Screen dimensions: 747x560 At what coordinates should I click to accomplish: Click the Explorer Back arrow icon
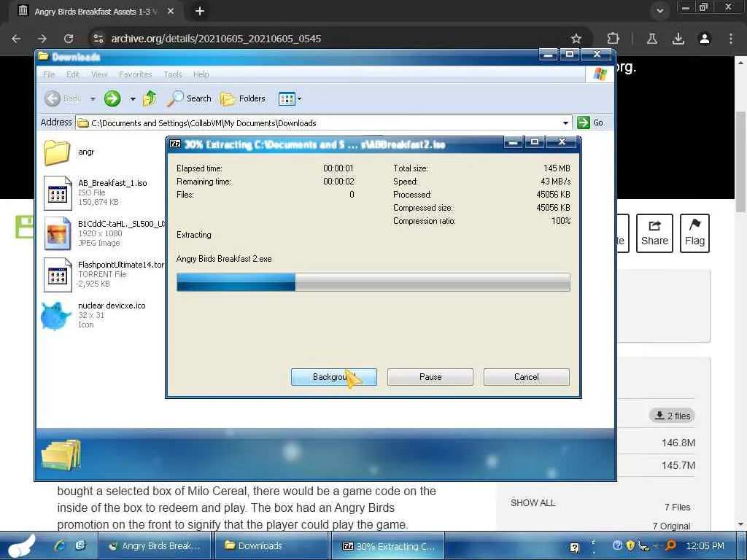(x=53, y=98)
